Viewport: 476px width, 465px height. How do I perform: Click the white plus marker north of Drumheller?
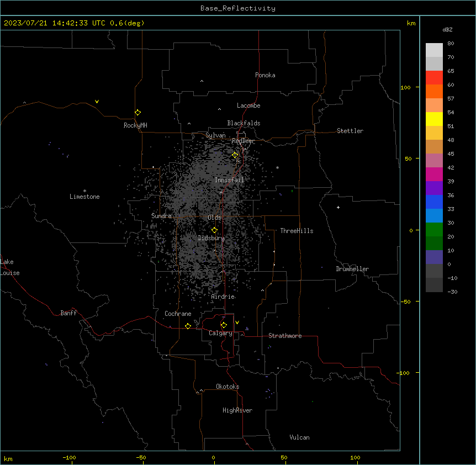[x=338, y=207]
